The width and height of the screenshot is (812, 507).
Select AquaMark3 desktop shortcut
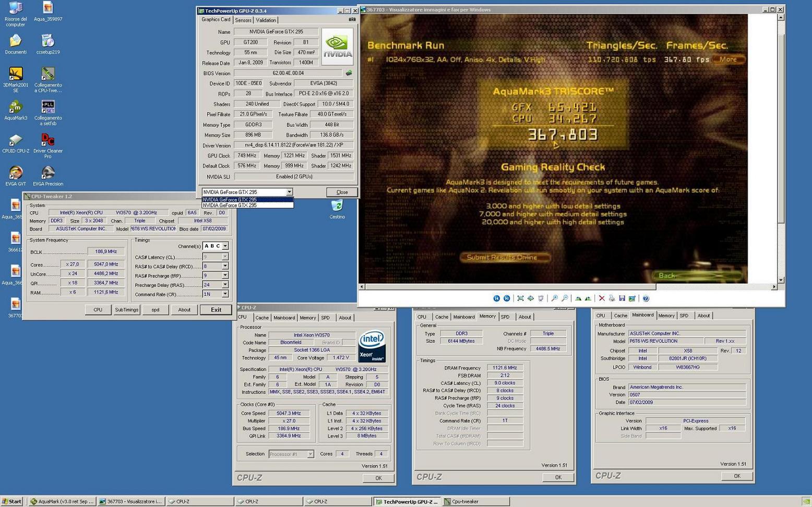coord(16,110)
